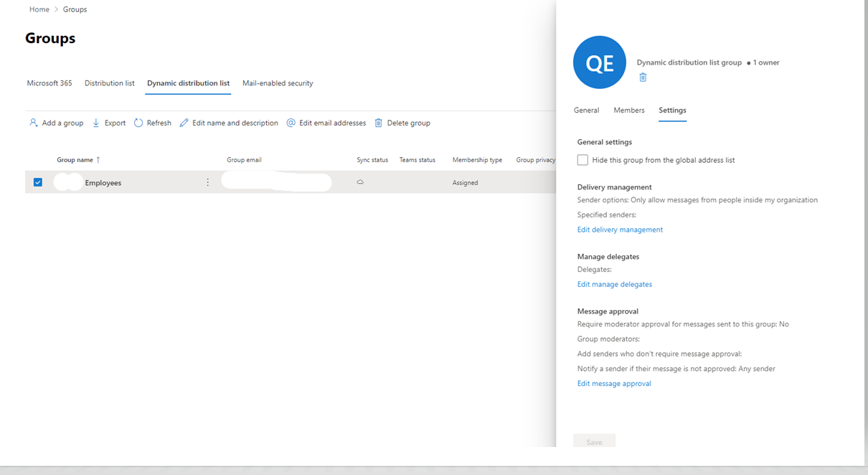The width and height of the screenshot is (868, 475).
Task: Click the Add a group person icon
Action: click(x=33, y=123)
